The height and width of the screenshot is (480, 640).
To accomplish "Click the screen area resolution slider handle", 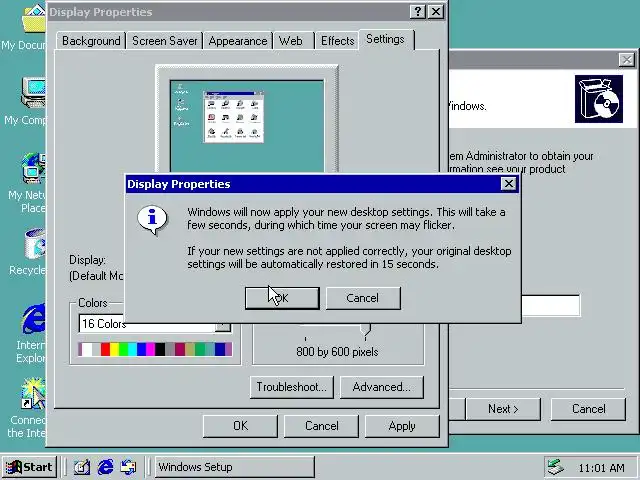I will coord(366,331).
